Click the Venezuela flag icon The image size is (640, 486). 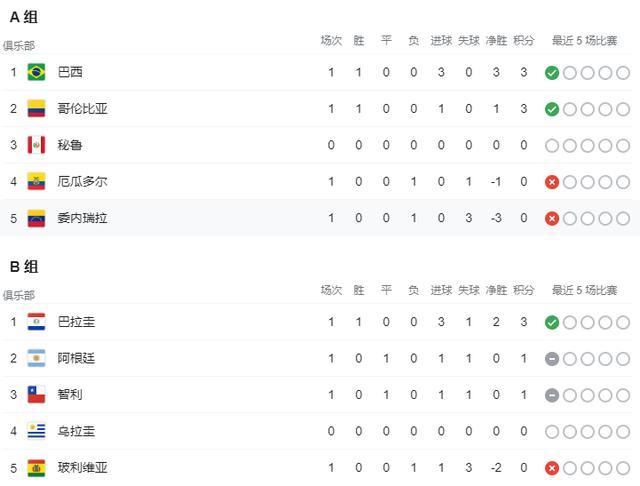[x=36, y=218]
